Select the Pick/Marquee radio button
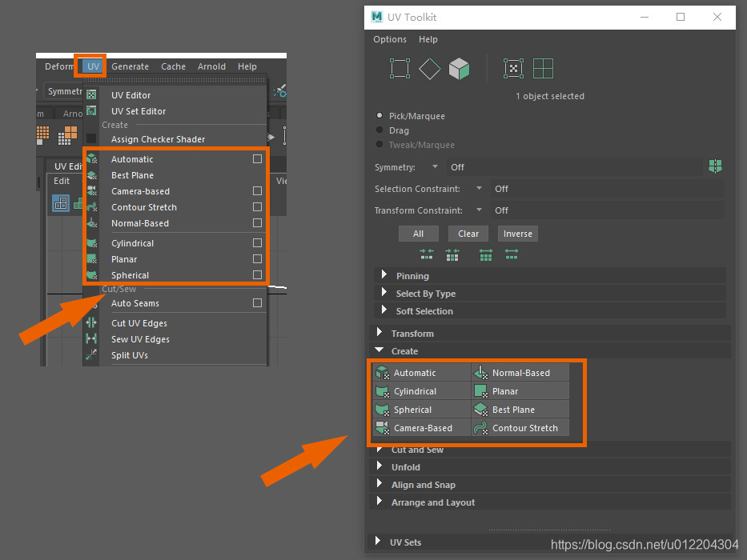 tap(380, 115)
